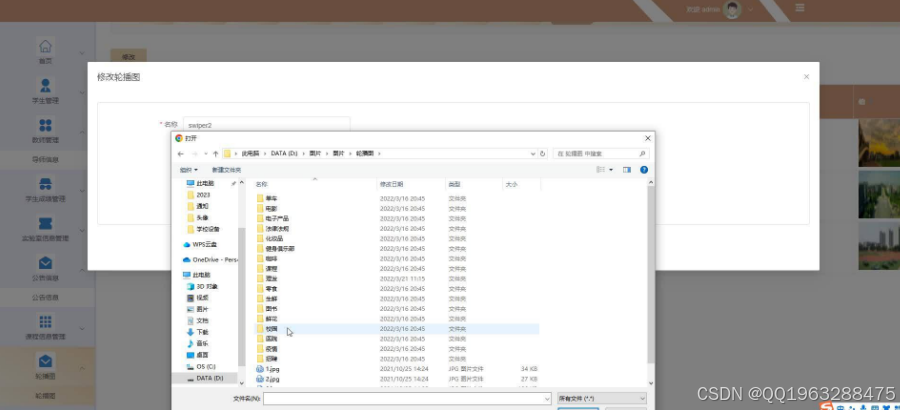The image size is (900, 410).
Task: Click the admin avatar in the header
Action: click(x=732, y=9)
